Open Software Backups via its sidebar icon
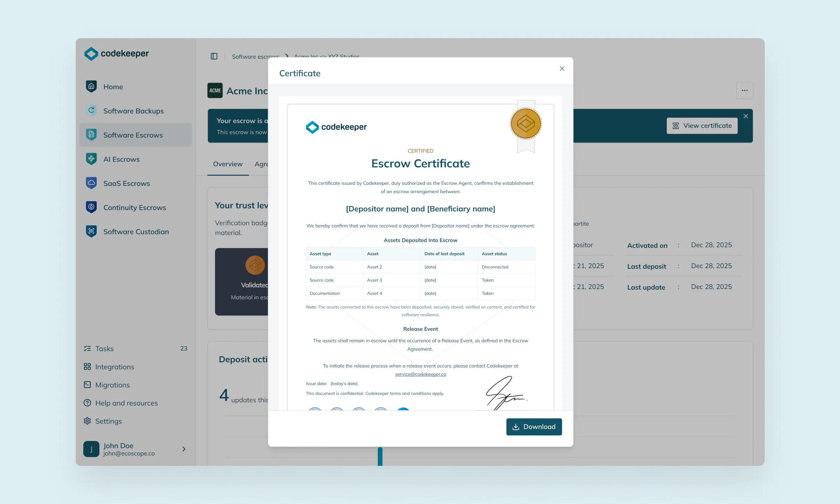 coord(91,111)
